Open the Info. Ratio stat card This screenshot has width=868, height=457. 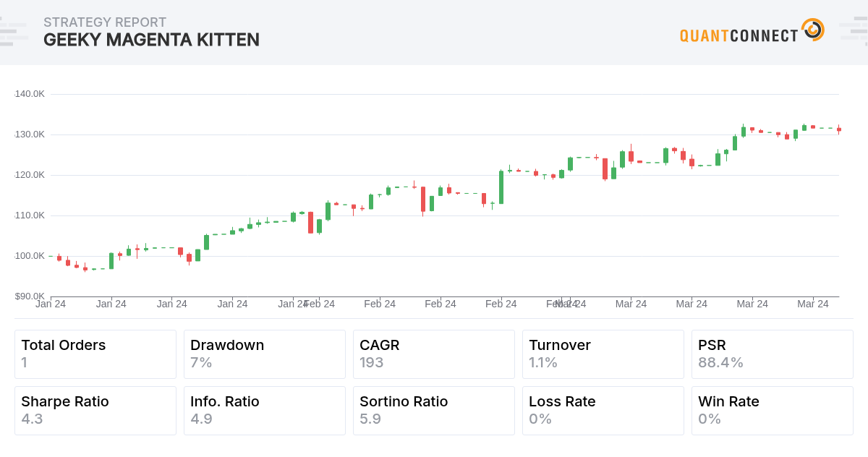[x=265, y=411]
